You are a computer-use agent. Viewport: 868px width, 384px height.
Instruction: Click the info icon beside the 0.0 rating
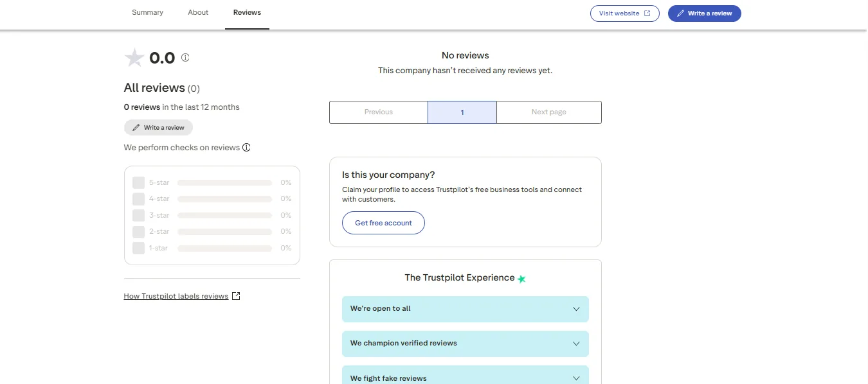click(185, 58)
